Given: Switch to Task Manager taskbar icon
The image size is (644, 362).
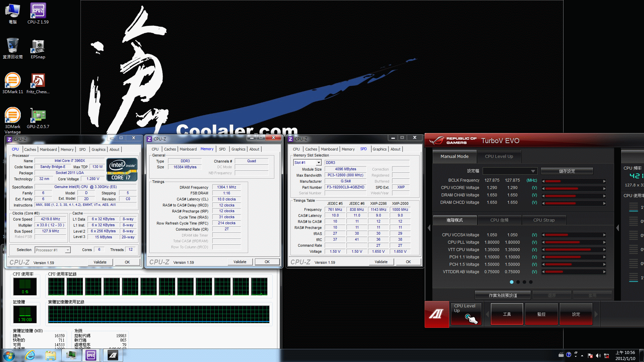Looking at the screenshot, I should (x=71, y=355).
